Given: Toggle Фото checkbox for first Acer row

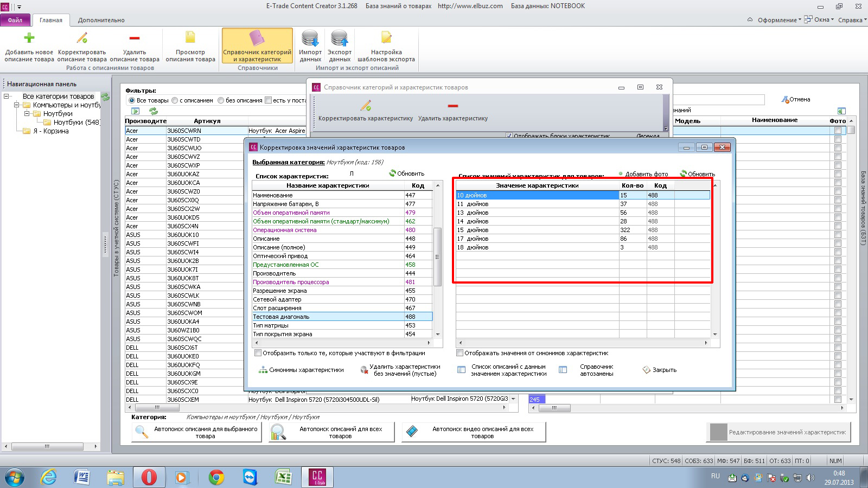Looking at the screenshot, I should point(838,131).
